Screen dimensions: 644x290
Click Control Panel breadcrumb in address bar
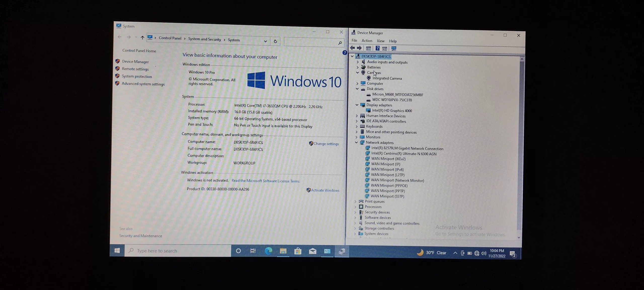[x=170, y=38]
